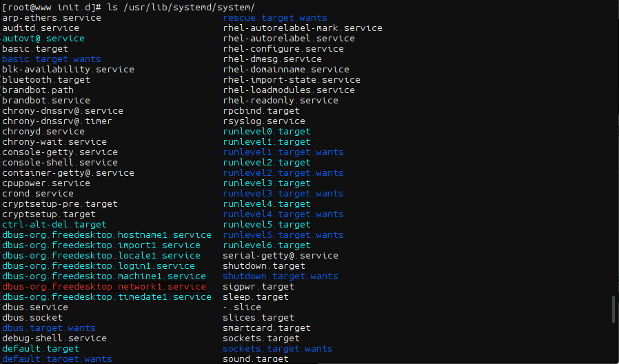Click the auditd.service filename
The width and height of the screenshot is (619, 364).
pos(41,28)
